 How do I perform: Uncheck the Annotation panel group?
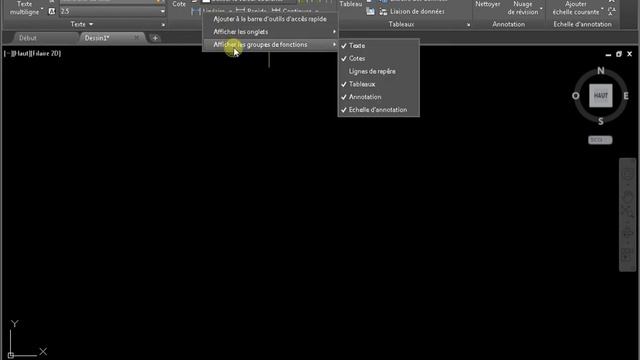coord(378,97)
